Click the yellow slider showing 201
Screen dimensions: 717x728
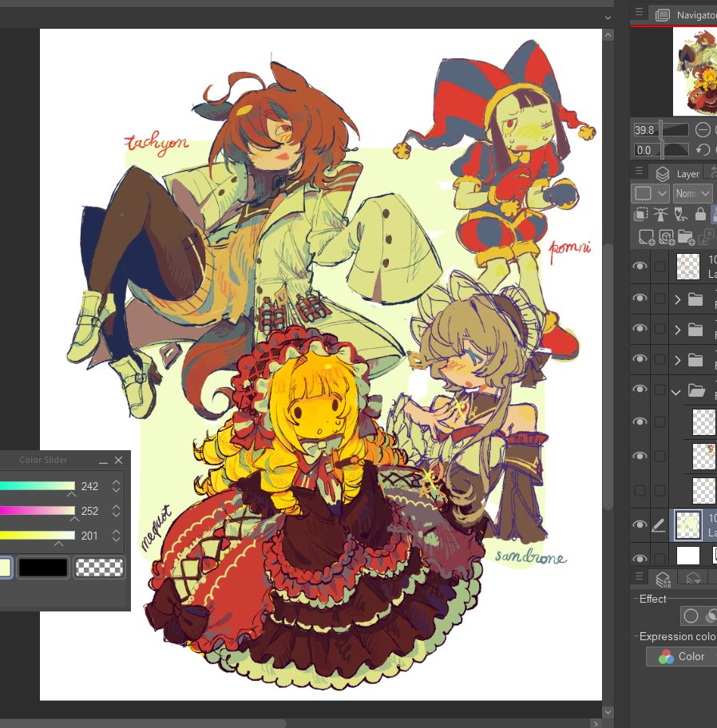tap(38, 536)
